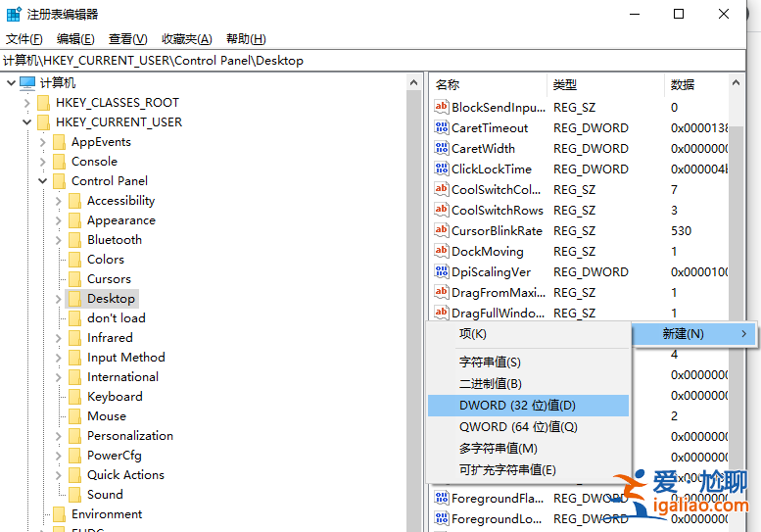The image size is (761, 532).
Task: Select the Appearance tree item
Action: point(121,220)
